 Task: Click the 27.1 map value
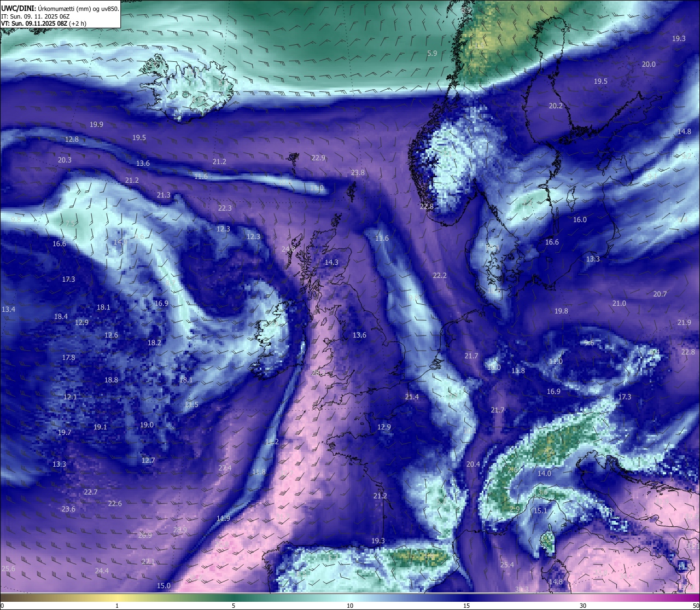148,561
